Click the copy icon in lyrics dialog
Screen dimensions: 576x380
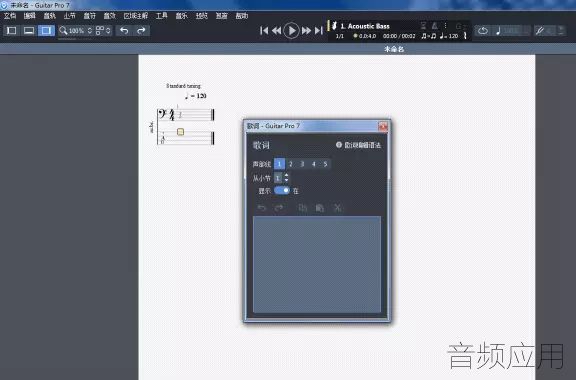coord(302,208)
